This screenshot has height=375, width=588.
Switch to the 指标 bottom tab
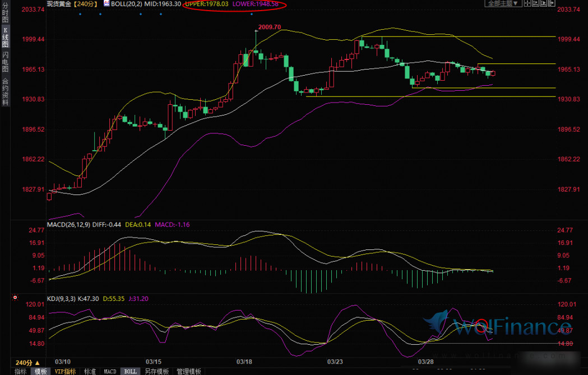(20, 371)
